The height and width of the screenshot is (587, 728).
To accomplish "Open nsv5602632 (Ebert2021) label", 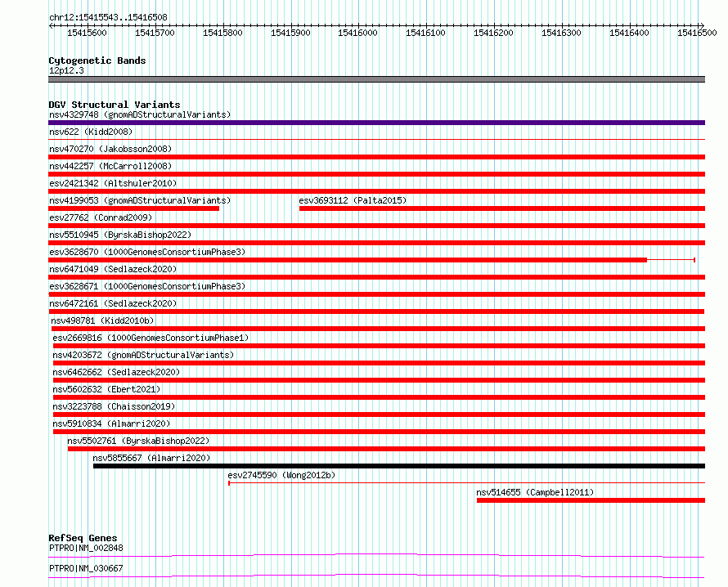I will pos(106,389).
